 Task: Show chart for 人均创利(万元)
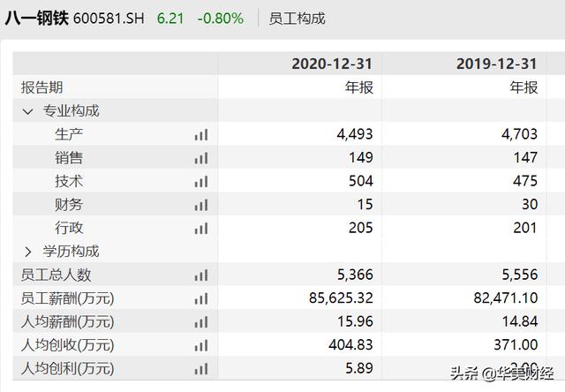(x=201, y=369)
